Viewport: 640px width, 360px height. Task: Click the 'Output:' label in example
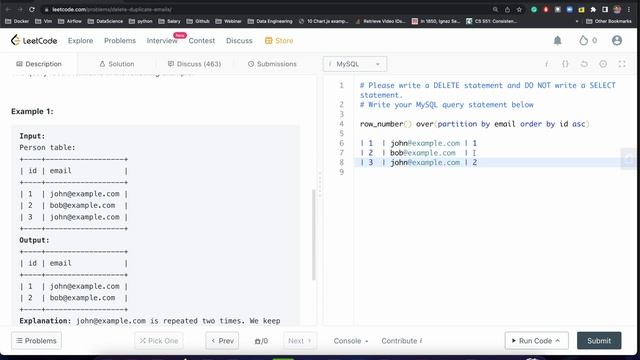click(34, 240)
